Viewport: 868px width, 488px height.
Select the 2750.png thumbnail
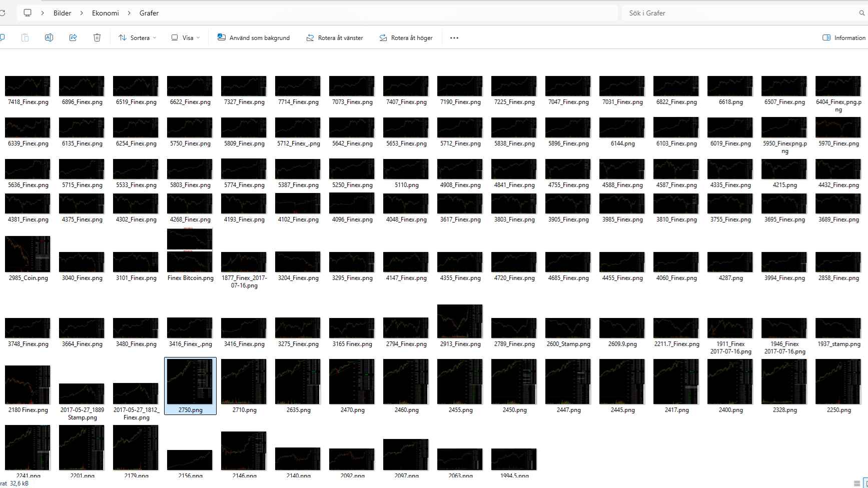(x=190, y=381)
